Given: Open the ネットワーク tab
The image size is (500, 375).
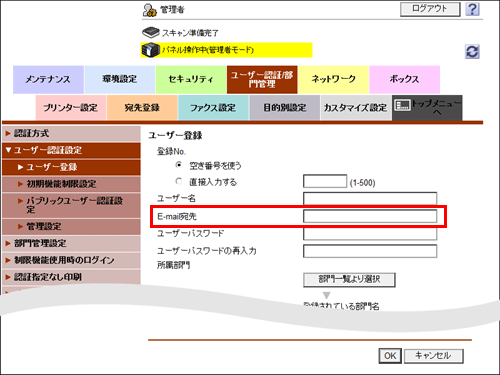Looking at the screenshot, I should click(333, 79).
